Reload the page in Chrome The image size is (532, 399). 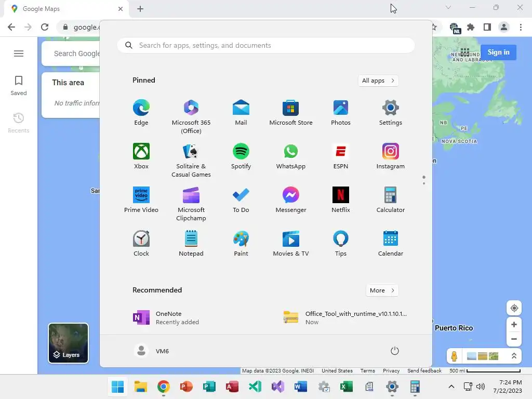click(45, 27)
